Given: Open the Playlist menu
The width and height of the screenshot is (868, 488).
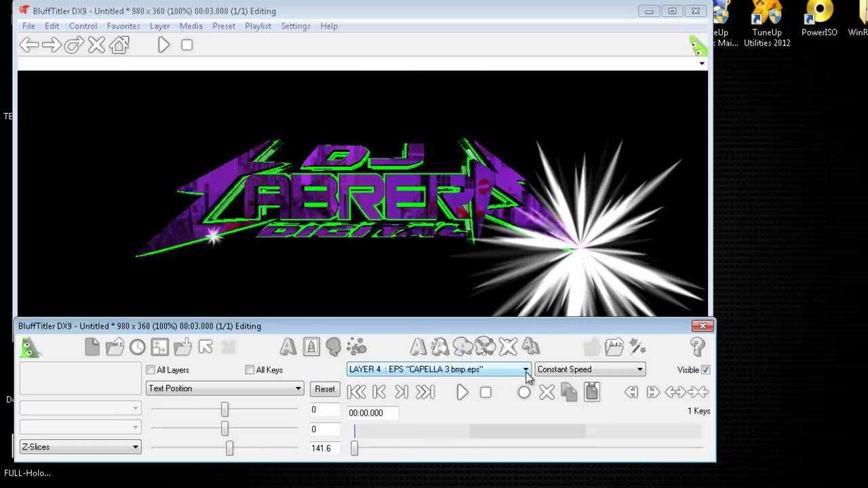Looking at the screenshot, I should click(x=258, y=26).
